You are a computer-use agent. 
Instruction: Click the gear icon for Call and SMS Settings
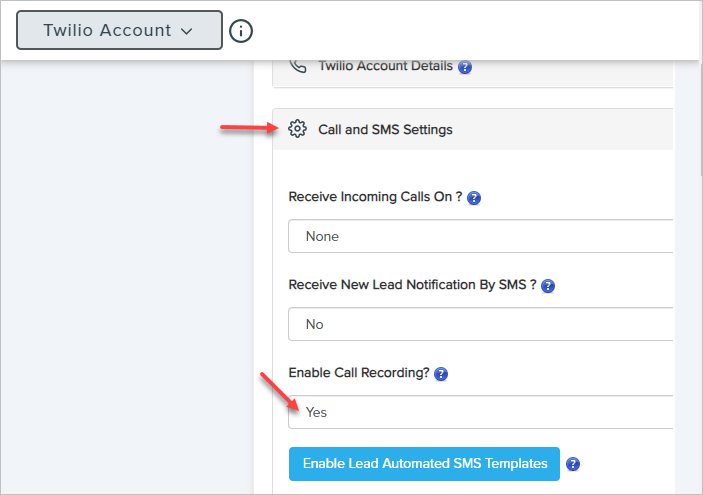pos(297,129)
